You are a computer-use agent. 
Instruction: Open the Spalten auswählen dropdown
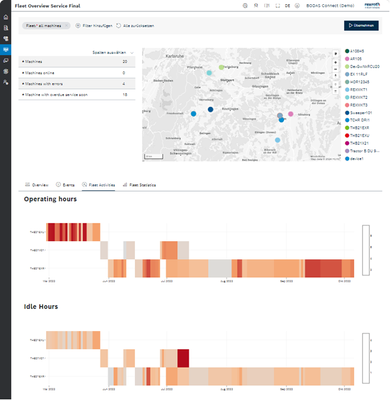point(113,53)
